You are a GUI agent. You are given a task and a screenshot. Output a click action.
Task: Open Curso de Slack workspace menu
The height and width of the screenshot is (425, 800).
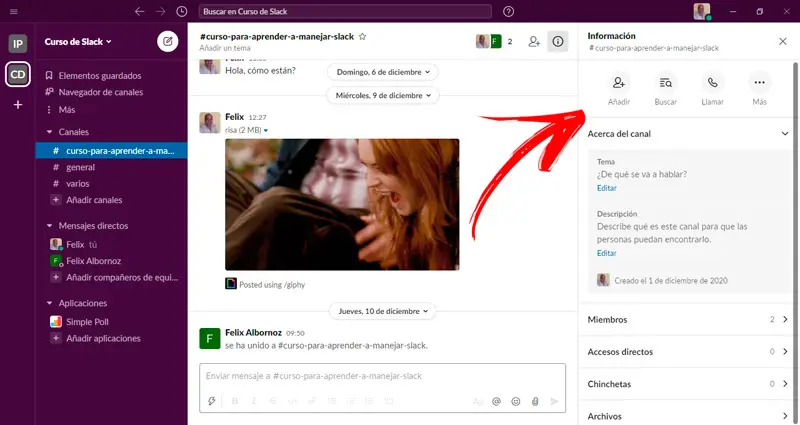pos(78,42)
